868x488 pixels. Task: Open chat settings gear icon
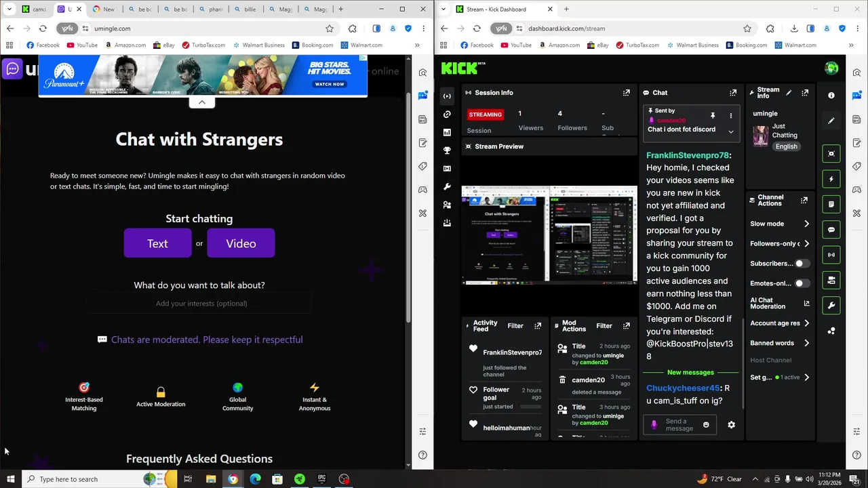[731, 425]
